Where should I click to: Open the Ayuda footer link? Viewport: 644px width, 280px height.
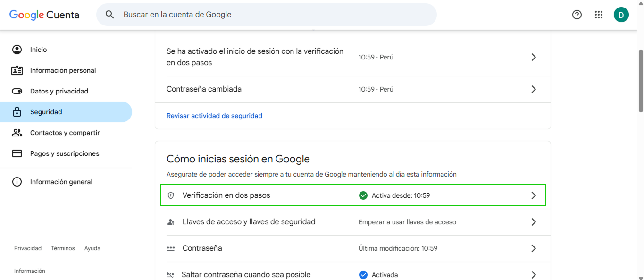[92, 248]
